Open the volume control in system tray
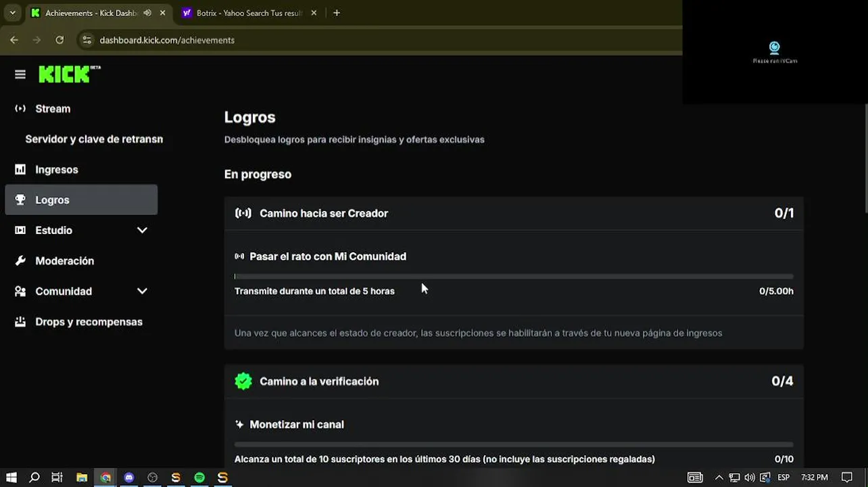This screenshot has width=868, height=487. [x=750, y=478]
